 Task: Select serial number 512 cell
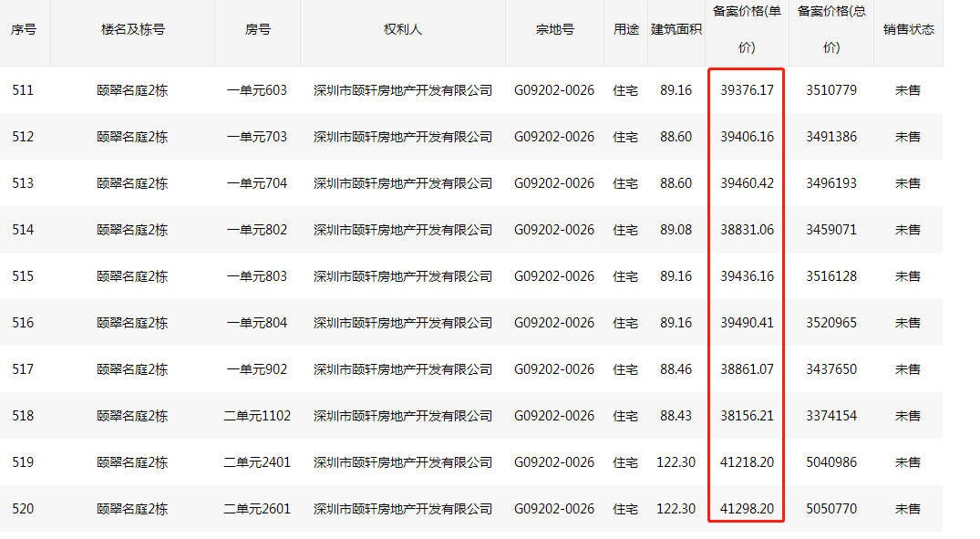coord(24,137)
